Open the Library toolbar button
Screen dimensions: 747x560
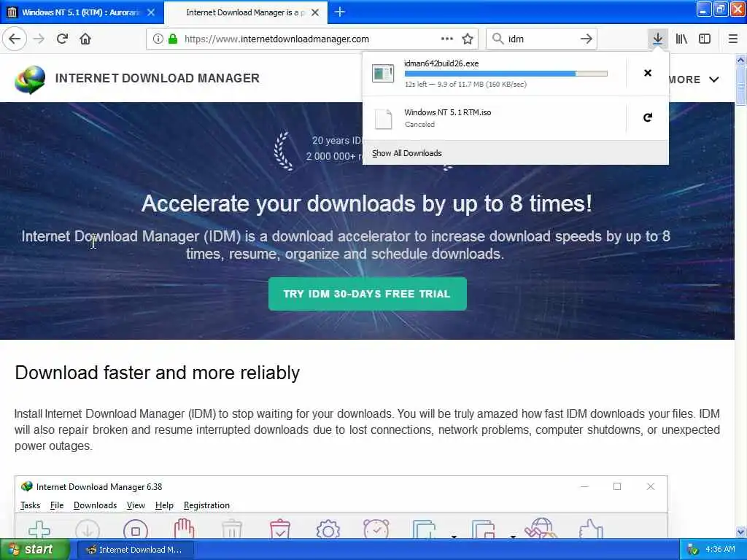(x=681, y=39)
